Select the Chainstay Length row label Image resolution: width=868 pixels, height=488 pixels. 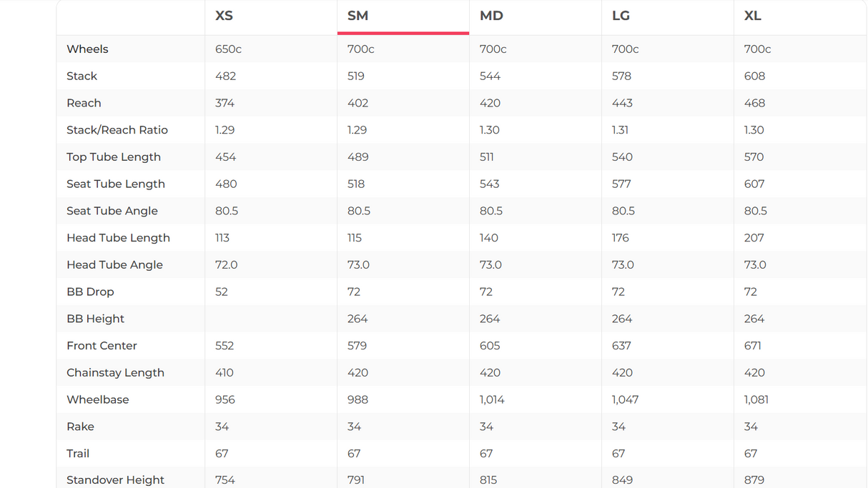(115, 373)
